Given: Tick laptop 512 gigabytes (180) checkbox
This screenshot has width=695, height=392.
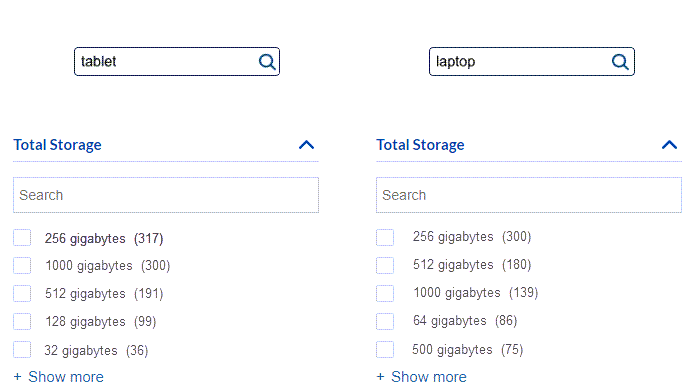Looking at the screenshot, I should click(x=385, y=266).
